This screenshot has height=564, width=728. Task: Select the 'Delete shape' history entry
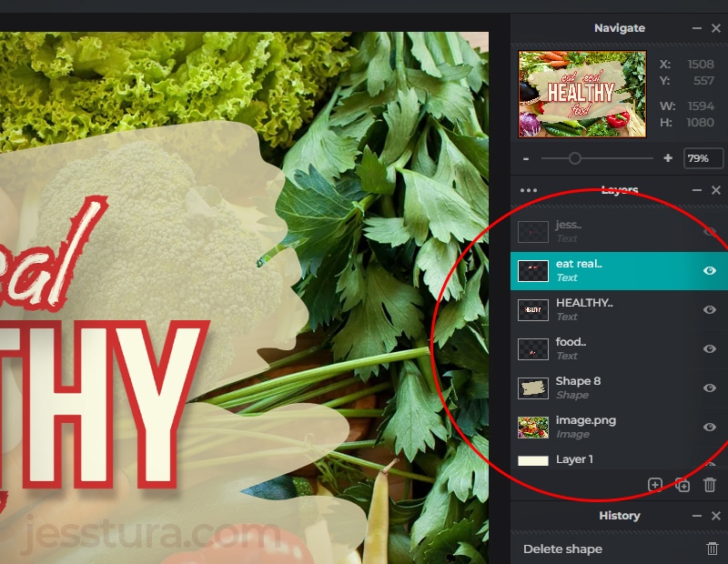click(x=562, y=549)
